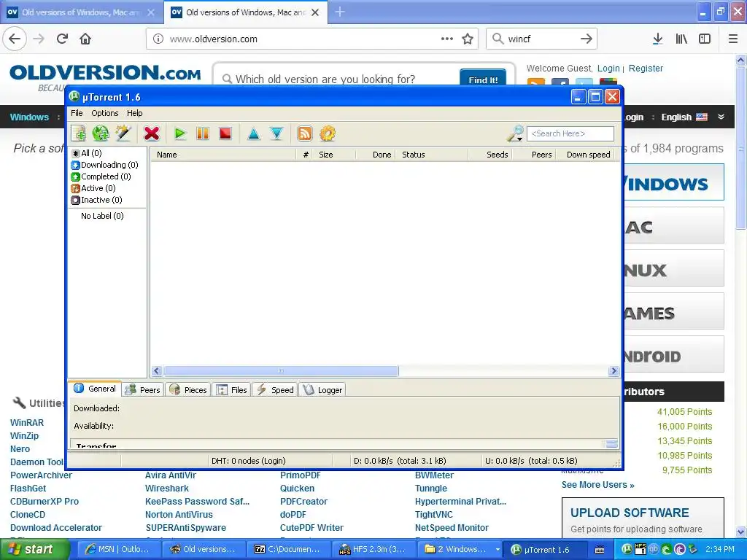Click Move Down Queue blue arrow
The width and height of the screenshot is (747, 560).
click(x=276, y=134)
